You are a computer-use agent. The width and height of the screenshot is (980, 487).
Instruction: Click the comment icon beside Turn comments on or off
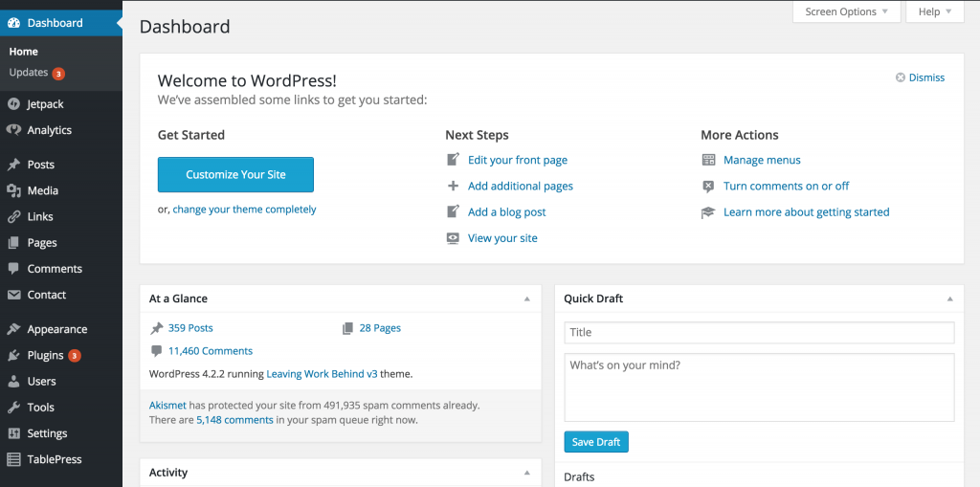tap(708, 186)
